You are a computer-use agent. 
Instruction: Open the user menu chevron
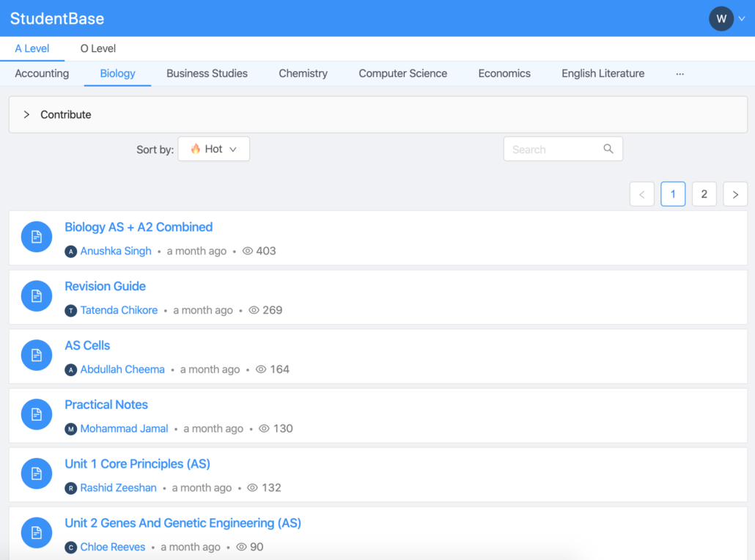tap(742, 19)
